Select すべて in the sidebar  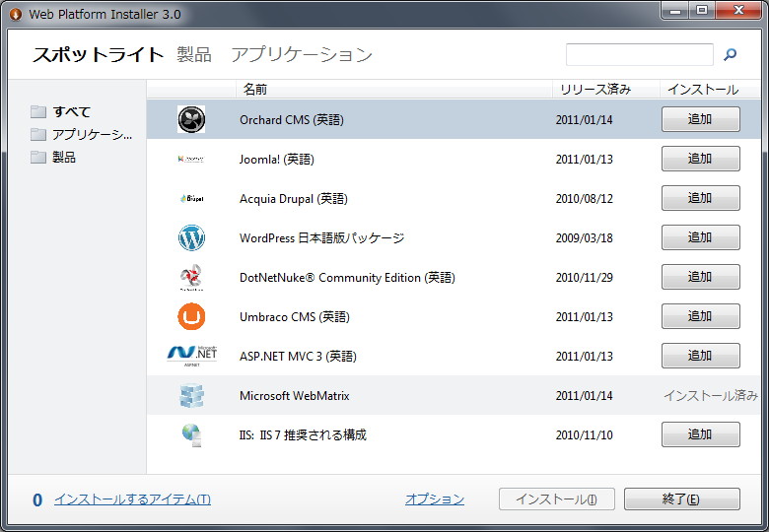coord(72,111)
